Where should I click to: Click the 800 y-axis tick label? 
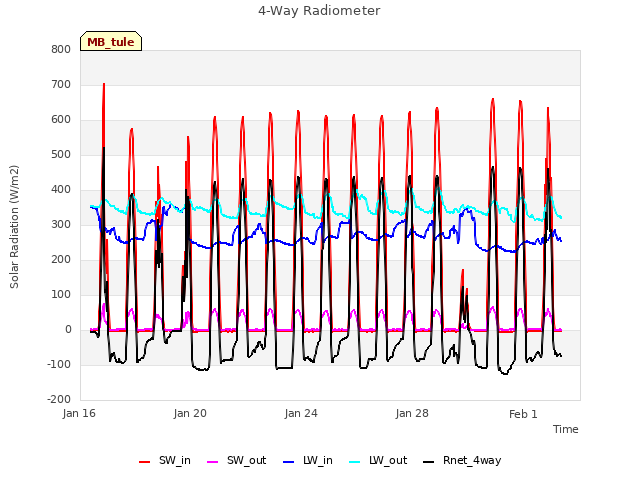coord(61,49)
